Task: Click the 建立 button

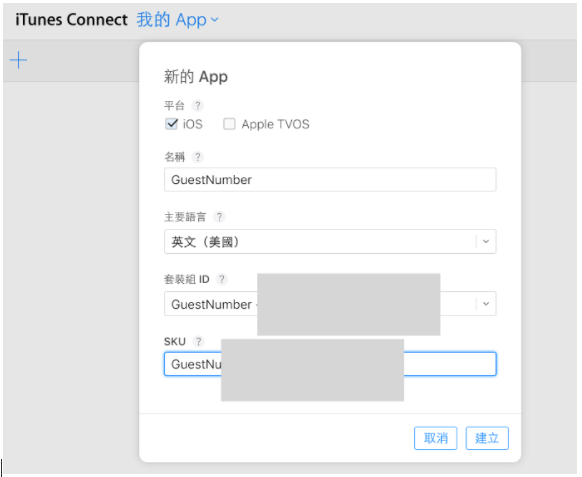Action: click(x=487, y=438)
